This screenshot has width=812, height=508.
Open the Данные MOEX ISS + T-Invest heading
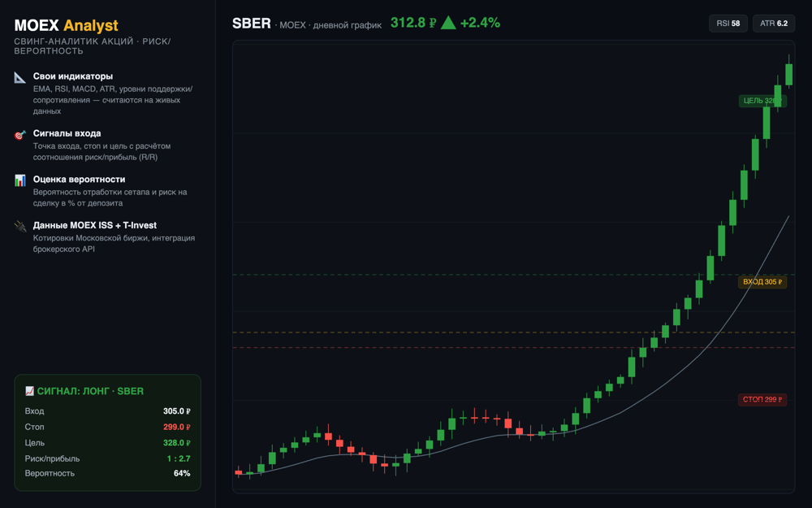[95, 225]
